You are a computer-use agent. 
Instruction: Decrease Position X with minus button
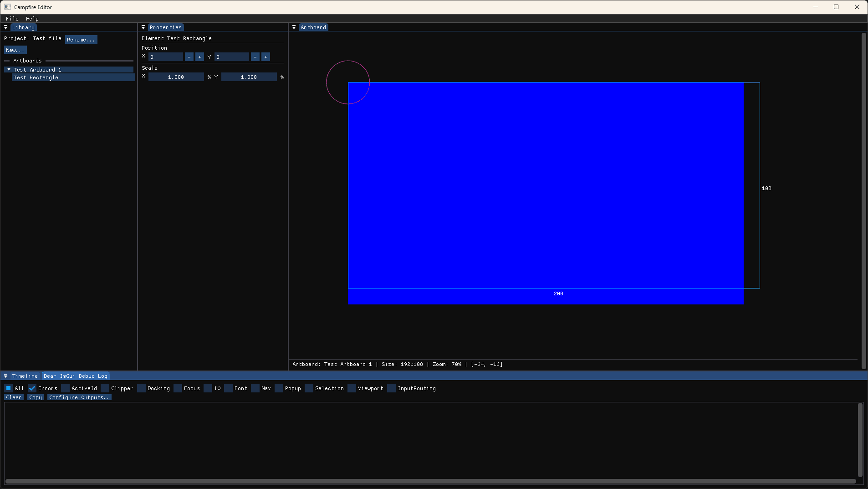click(189, 57)
